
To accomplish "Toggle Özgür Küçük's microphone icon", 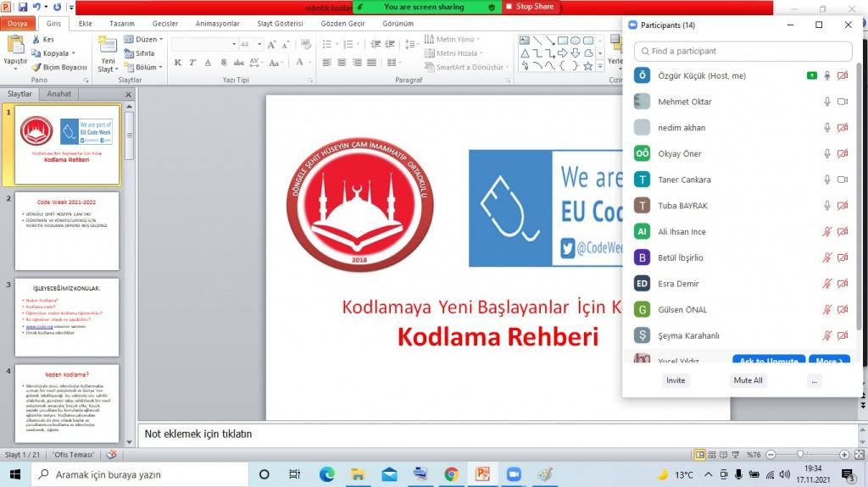I will click(827, 75).
